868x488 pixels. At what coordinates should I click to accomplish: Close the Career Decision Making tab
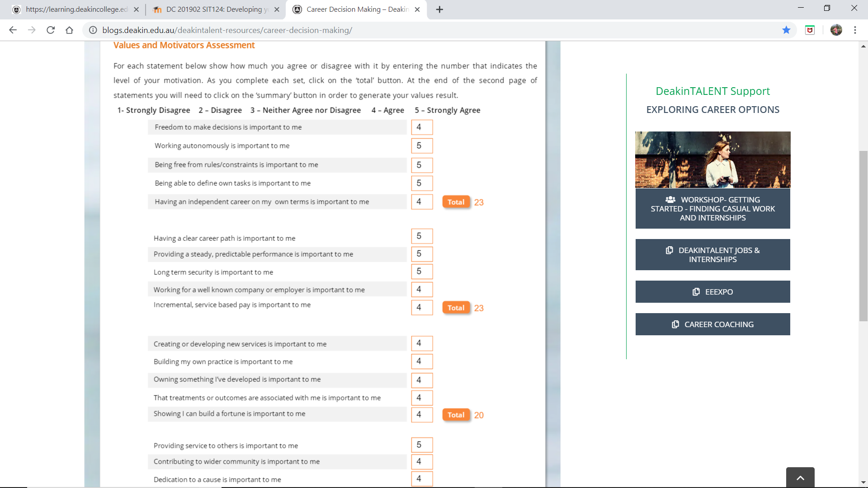417,9
